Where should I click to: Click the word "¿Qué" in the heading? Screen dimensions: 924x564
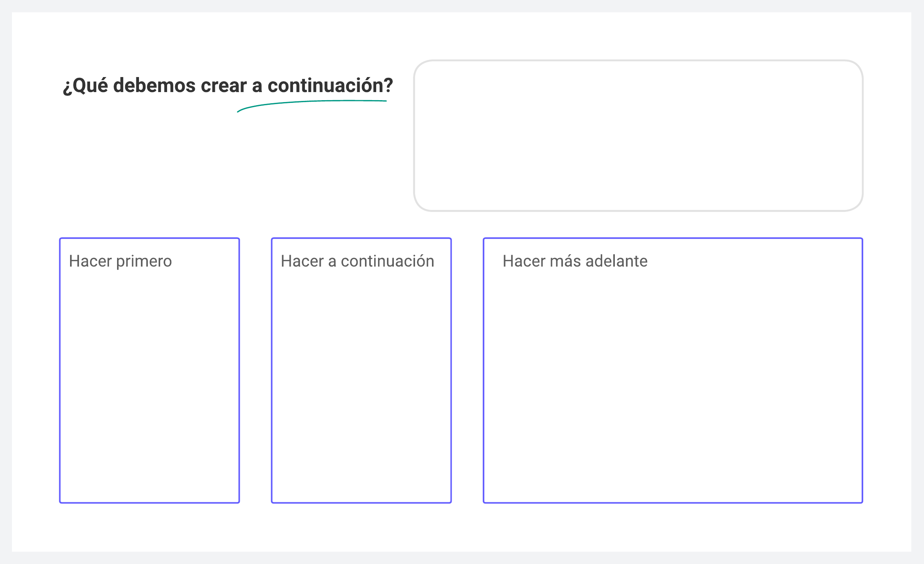coord(85,86)
